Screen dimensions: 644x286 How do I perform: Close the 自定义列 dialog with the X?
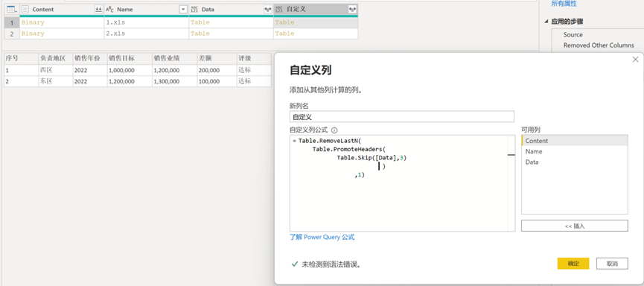pos(635,60)
